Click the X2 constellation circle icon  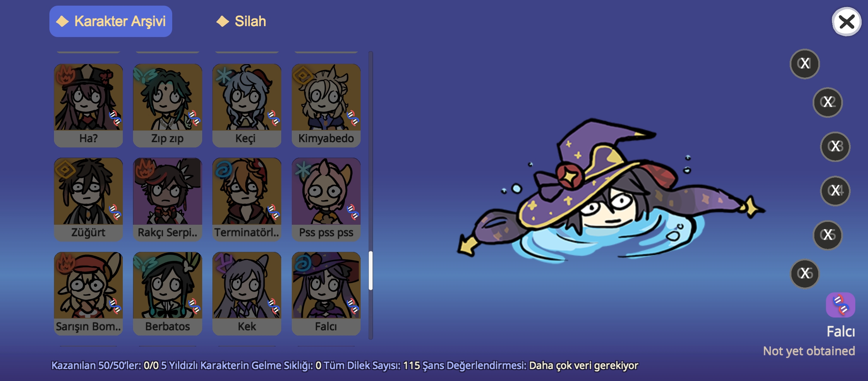click(x=828, y=102)
